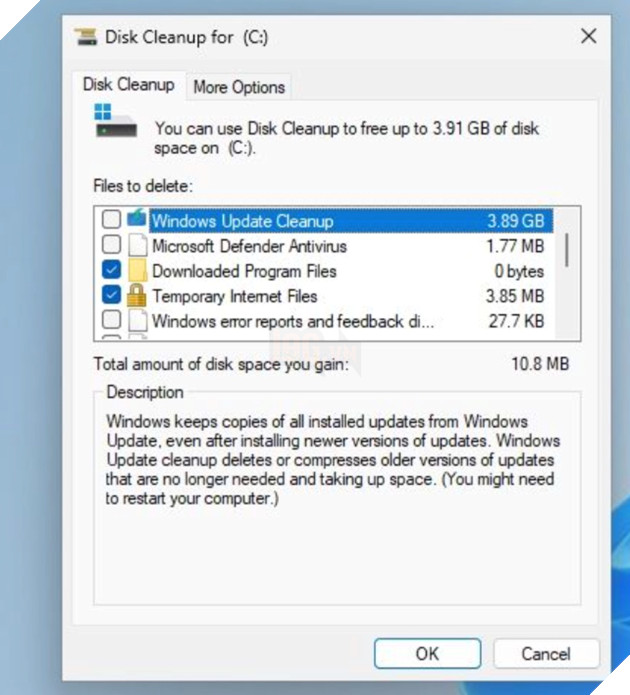Click the Temporary Internet Files lock icon
630x695 pixels.
click(137, 296)
